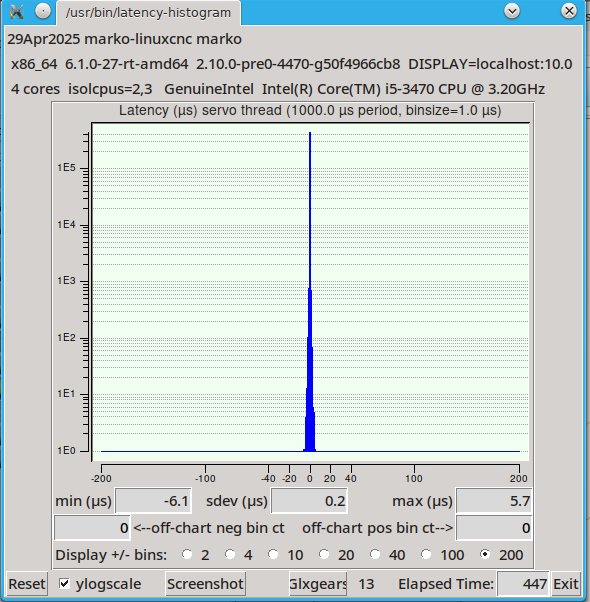This screenshot has height=602, width=590.
Task: Select the 10 bins radio button
Action: 273,554
